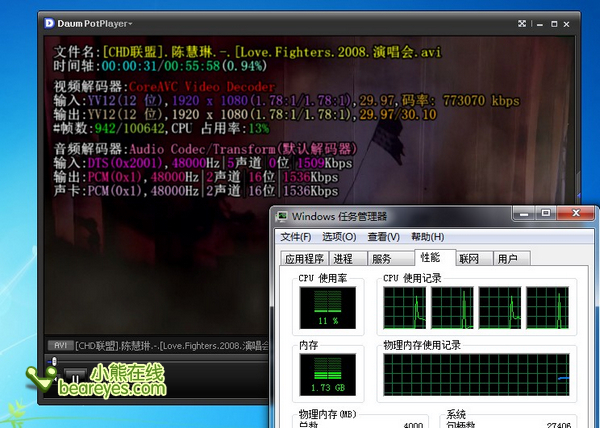Close the PotPlayer window

coord(567,24)
